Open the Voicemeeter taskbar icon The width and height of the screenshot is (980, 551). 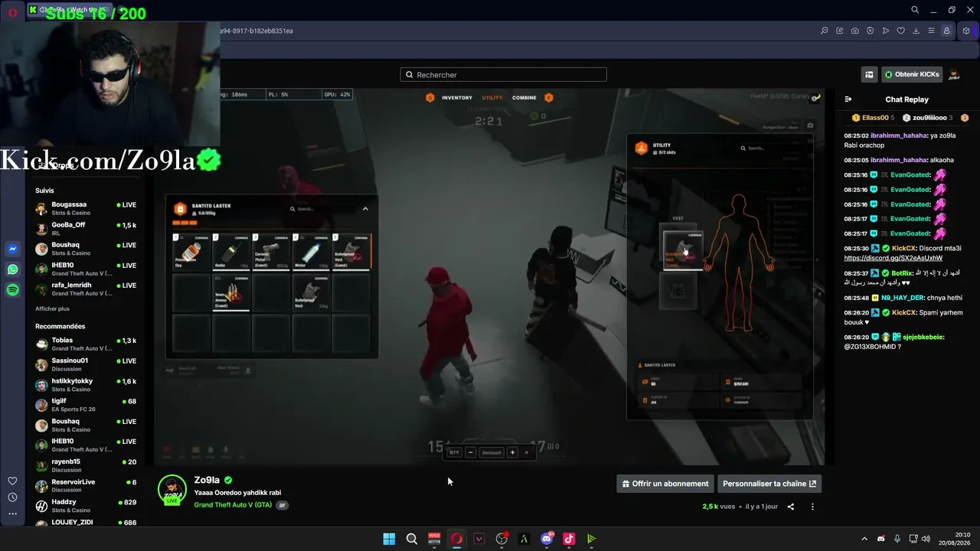click(x=434, y=539)
